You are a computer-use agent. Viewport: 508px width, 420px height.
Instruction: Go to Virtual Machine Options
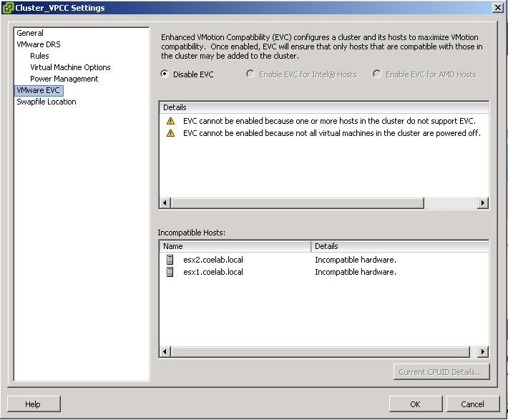[70, 67]
